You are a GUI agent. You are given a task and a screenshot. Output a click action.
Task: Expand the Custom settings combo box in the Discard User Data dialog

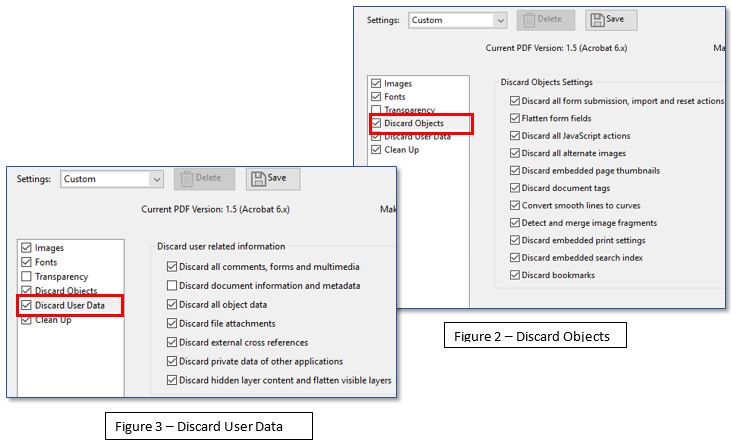click(x=156, y=179)
